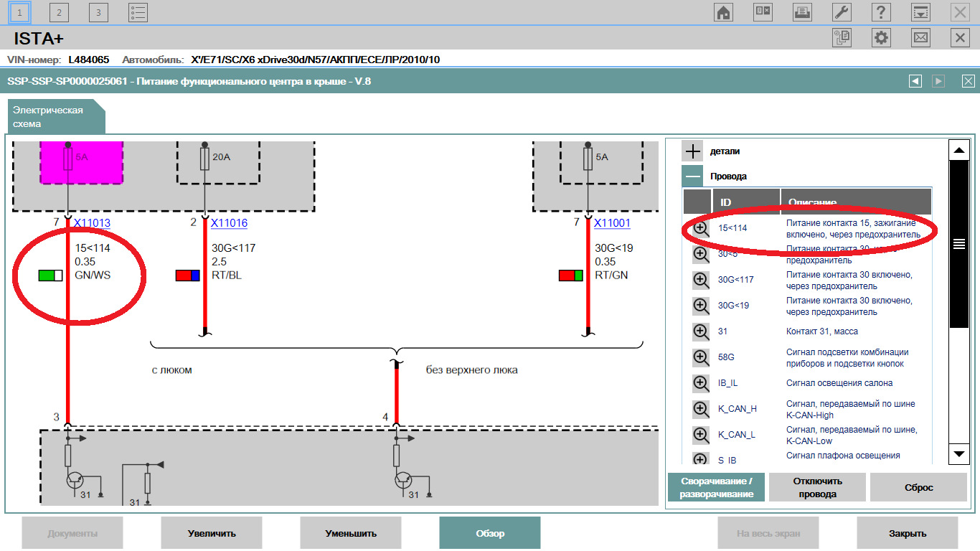Click the RT/BL red-blue color swatch
Screen dimensions: 980x551
click(187, 275)
